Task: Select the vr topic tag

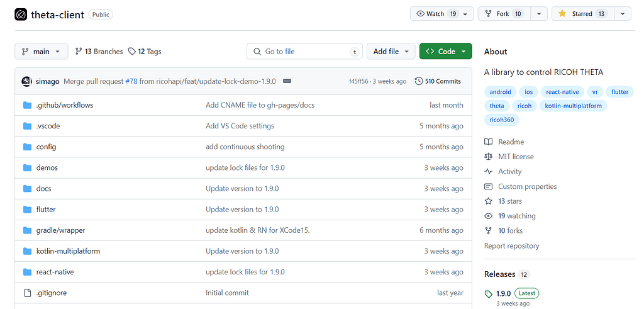Action: pos(595,92)
